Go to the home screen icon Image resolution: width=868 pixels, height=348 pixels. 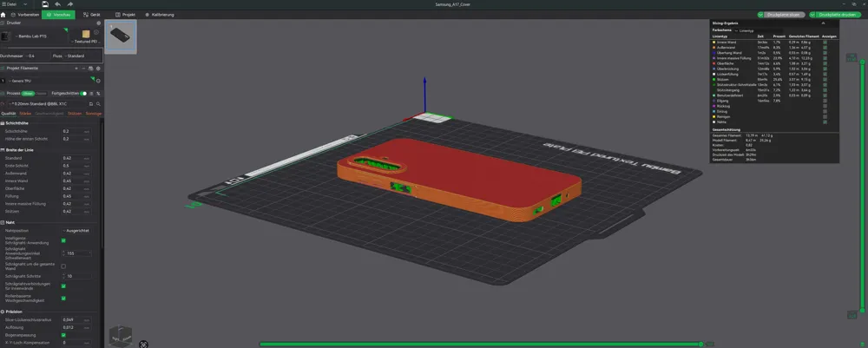[x=3, y=15]
